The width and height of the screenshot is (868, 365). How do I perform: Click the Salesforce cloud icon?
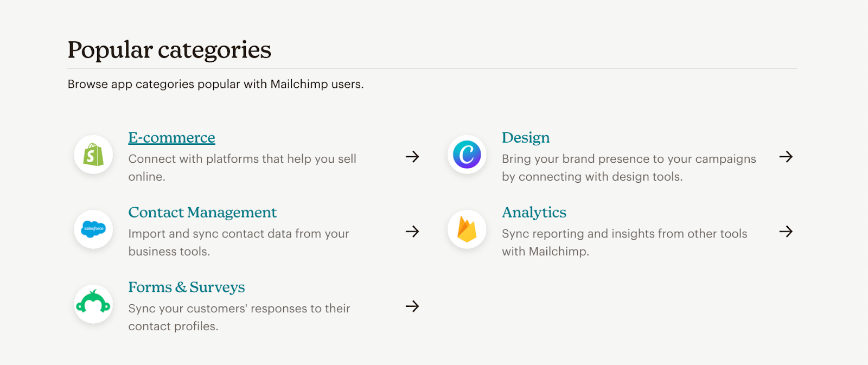93,229
